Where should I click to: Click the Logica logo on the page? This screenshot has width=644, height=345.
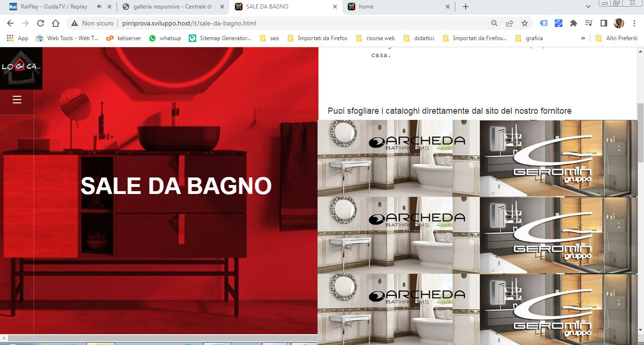pyautogui.click(x=21, y=68)
